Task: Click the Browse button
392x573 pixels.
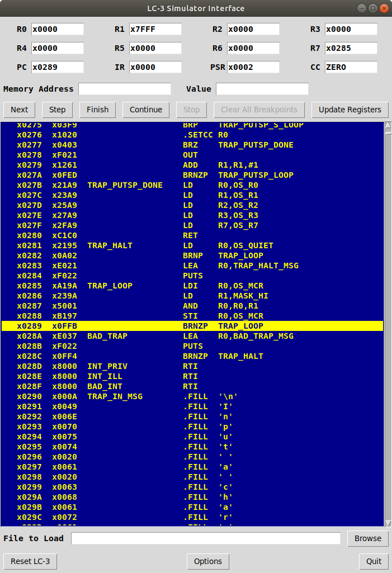Action: 367,538
